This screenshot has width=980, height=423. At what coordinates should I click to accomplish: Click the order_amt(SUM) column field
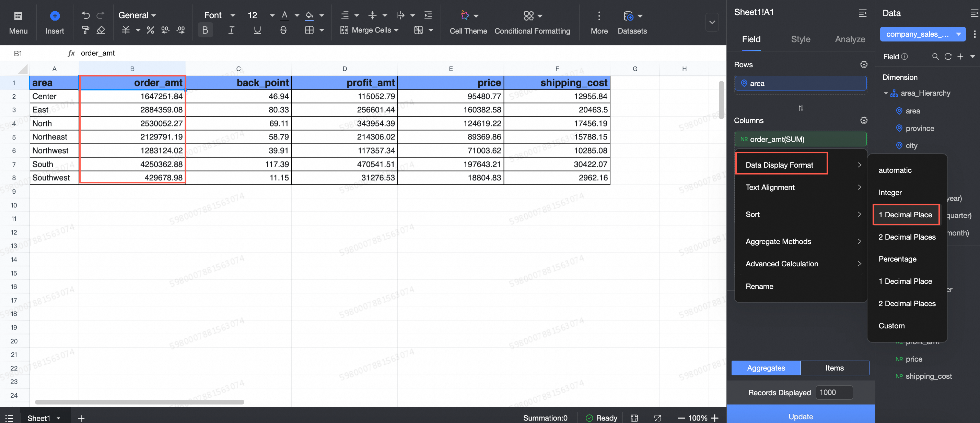coord(801,139)
